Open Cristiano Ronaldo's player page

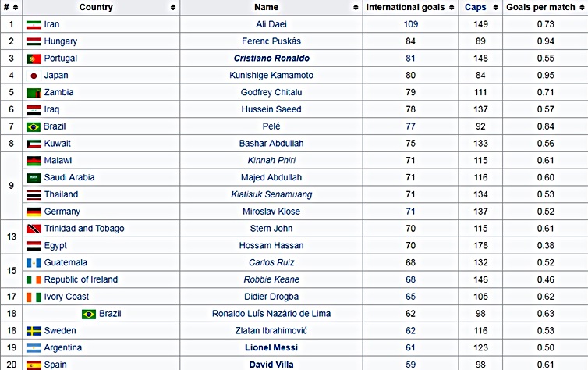[271, 59]
